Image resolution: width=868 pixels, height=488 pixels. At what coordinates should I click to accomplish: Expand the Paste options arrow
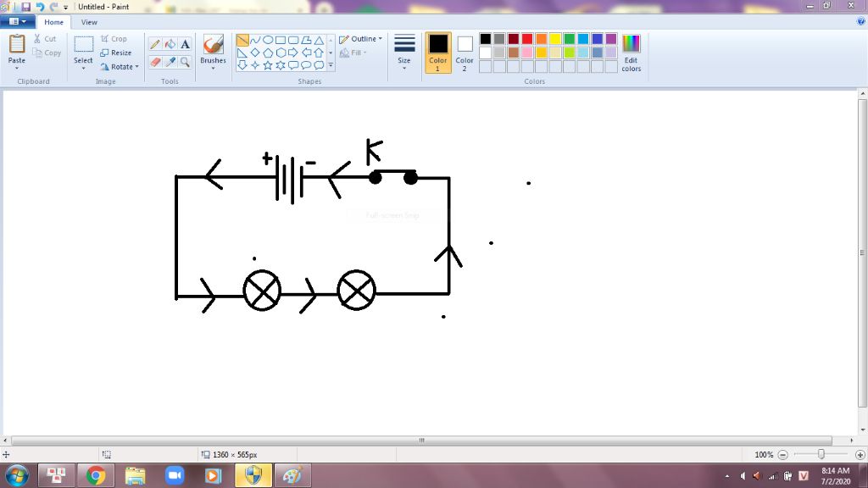tap(17, 68)
